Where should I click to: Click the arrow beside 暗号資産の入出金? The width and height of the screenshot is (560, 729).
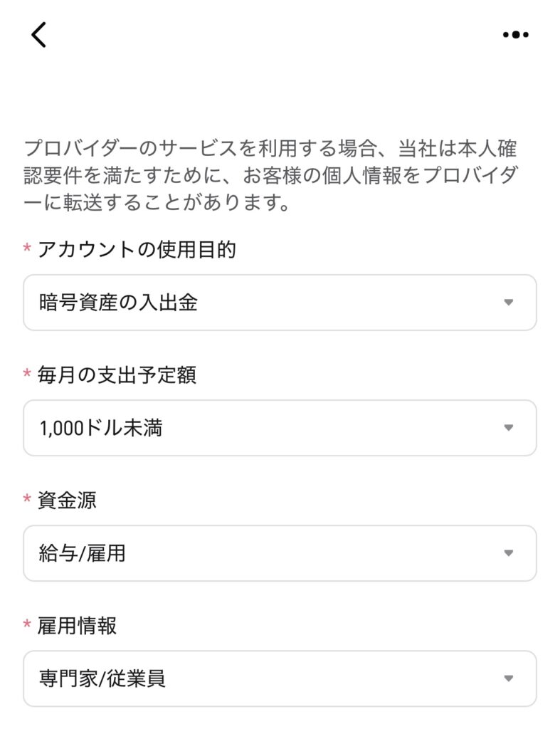pos(508,303)
